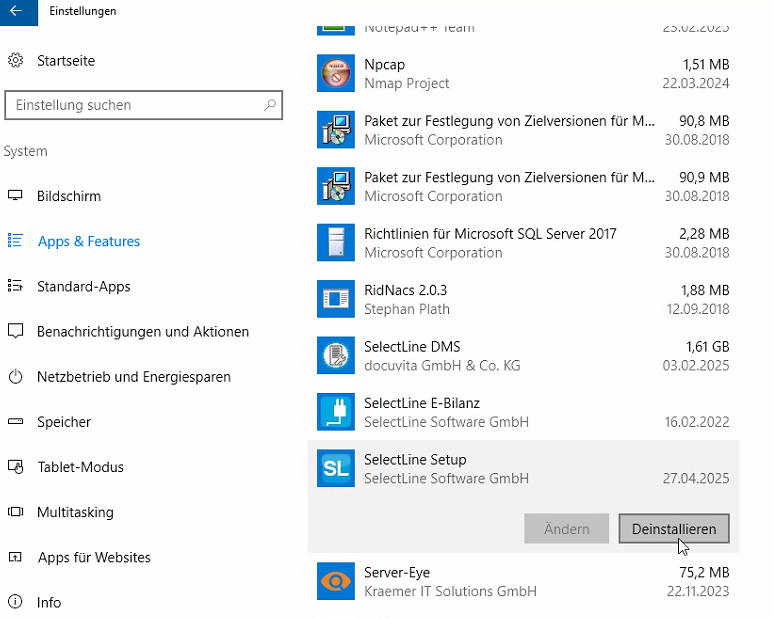The image size is (774, 618).
Task: Select Richtlinien für Microsoft SQL Server 2017
Action: click(490, 234)
